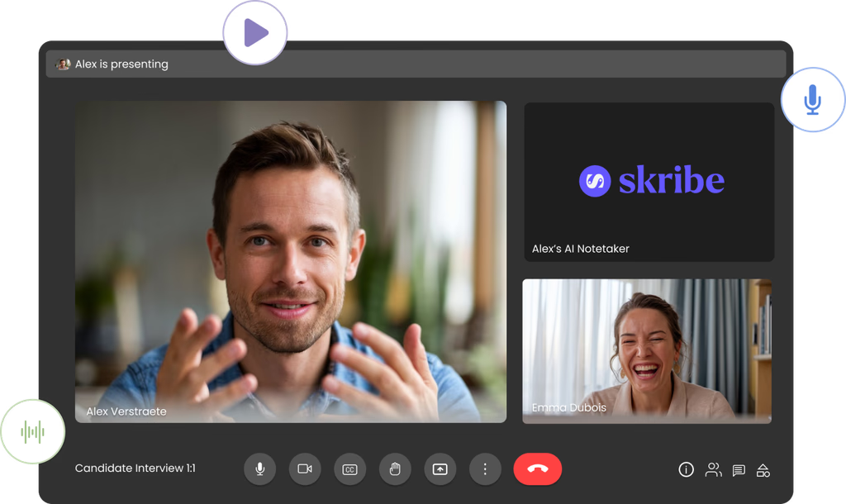This screenshot has height=504, width=846.
Task: Open the participants list
Action: [x=712, y=470]
